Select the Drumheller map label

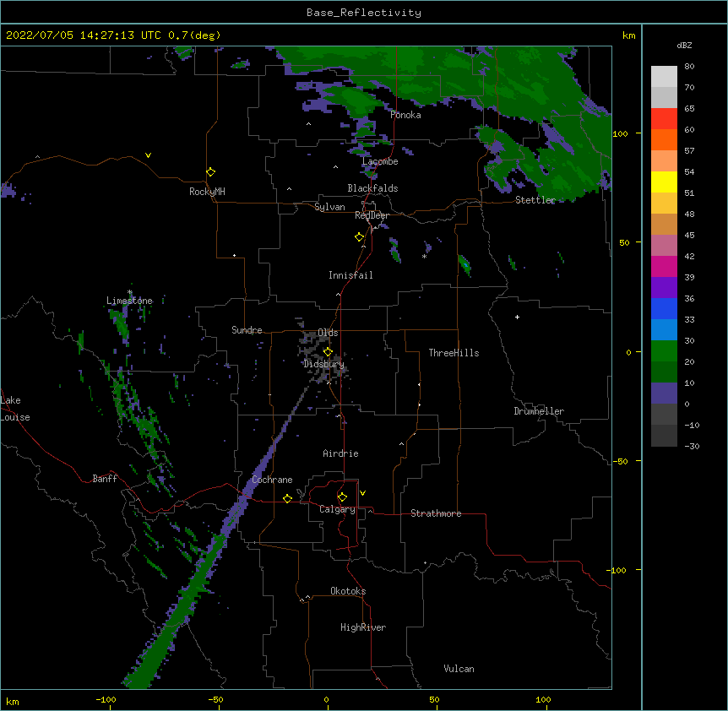[x=539, y=411]
